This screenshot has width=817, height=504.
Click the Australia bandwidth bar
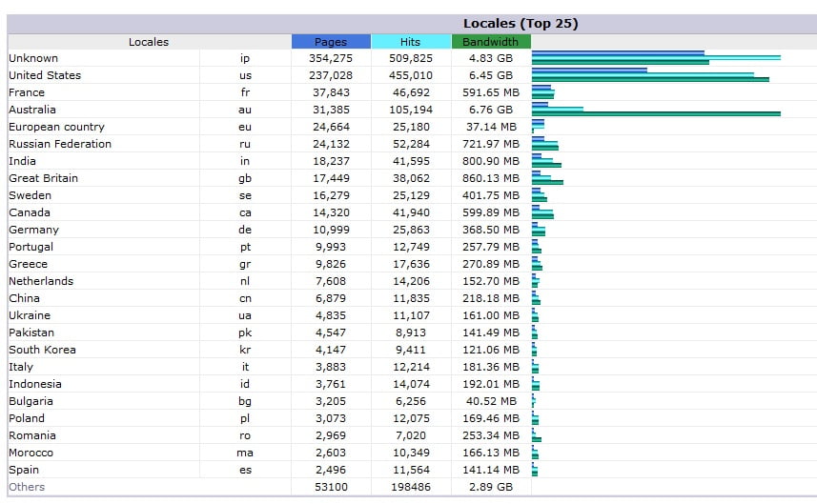(656, 114)
